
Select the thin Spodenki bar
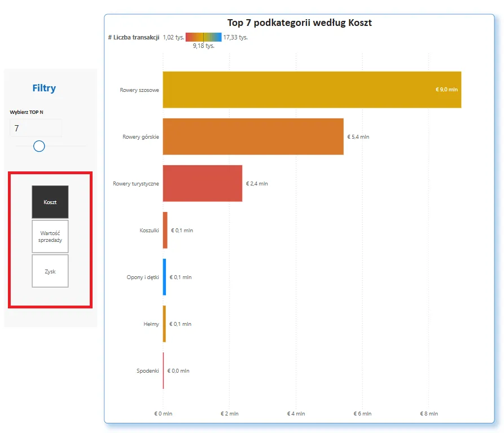point(163,370)
